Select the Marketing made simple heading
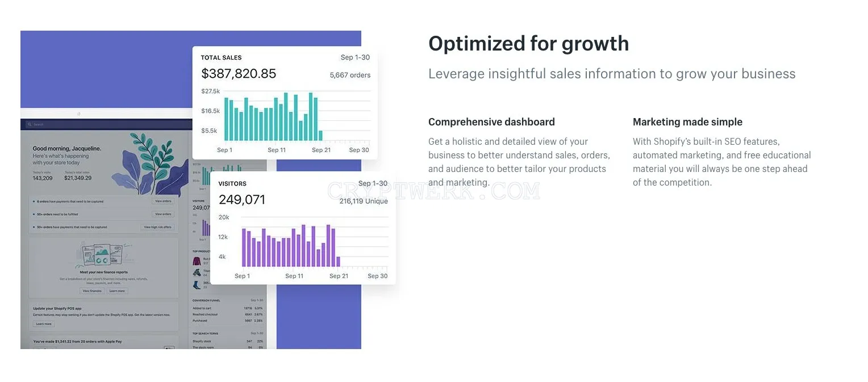Screen dimensions: 868x382 coord(687,122)
